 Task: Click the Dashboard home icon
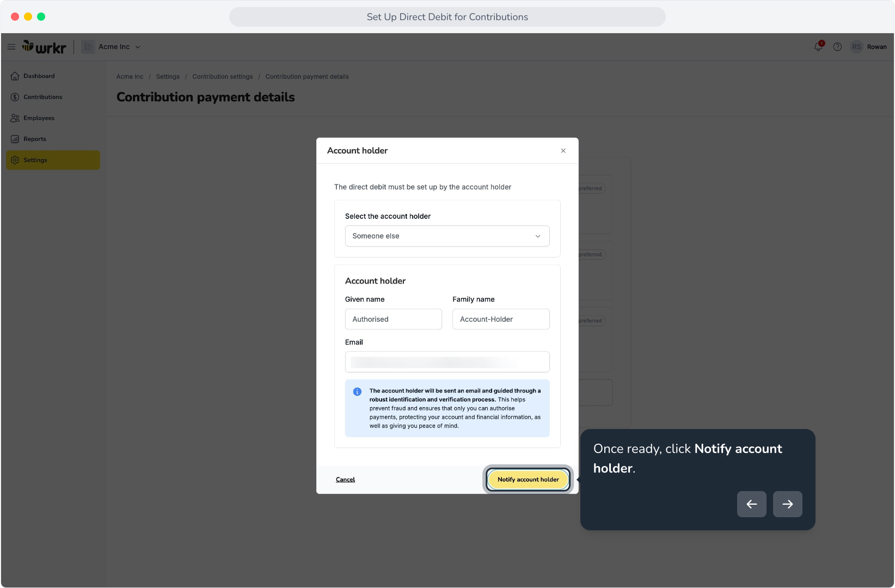tap(15, 76)
